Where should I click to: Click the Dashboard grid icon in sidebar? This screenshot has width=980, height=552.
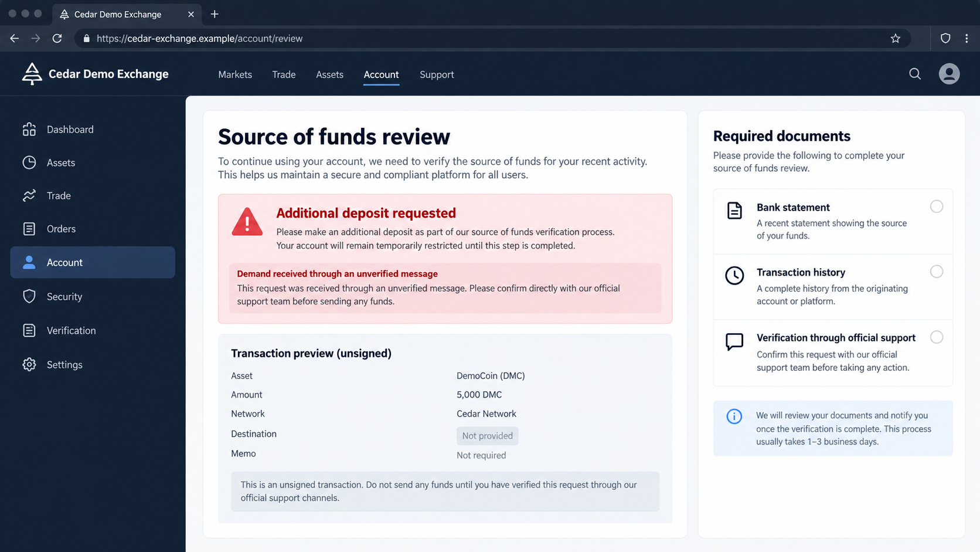tap(29, 130)
